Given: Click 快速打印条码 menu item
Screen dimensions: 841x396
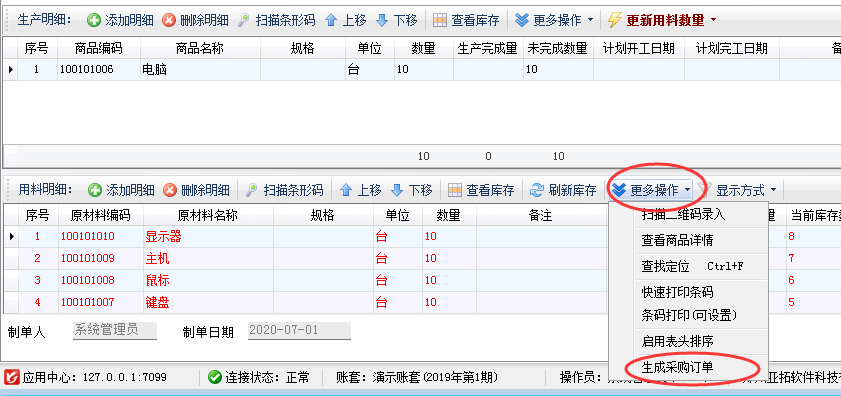Looking at the screenshot, I should (x=677, y=292).
